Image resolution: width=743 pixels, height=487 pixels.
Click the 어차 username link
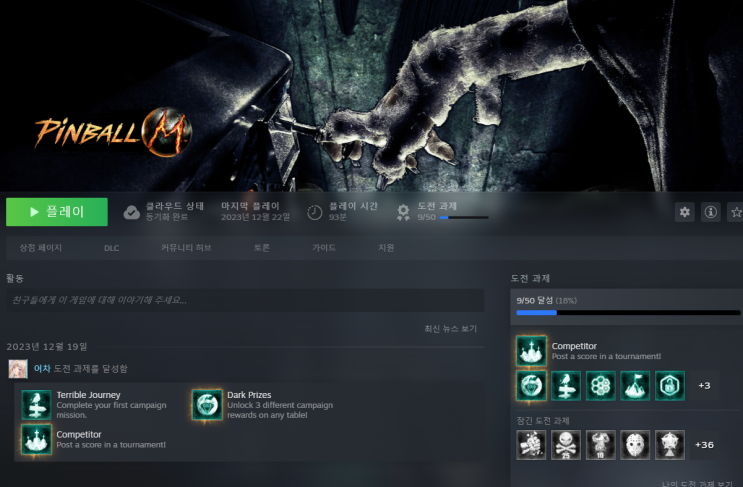42,369
